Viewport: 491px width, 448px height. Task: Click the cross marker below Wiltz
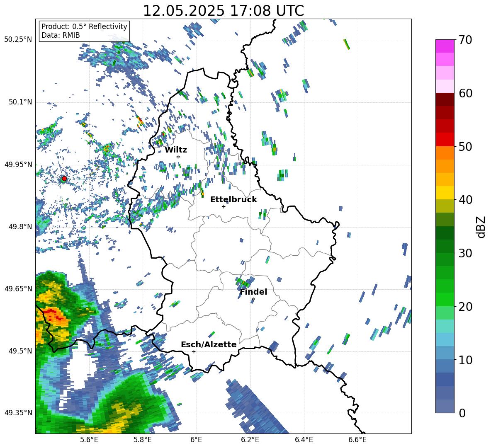(178, 157)
